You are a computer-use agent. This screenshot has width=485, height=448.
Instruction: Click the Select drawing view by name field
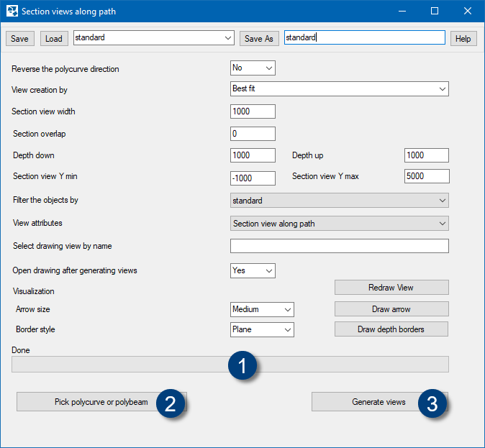click(339, 246)
